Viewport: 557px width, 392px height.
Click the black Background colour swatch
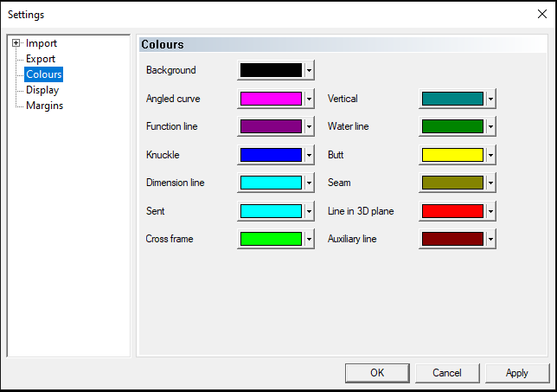tap(271, 70)
